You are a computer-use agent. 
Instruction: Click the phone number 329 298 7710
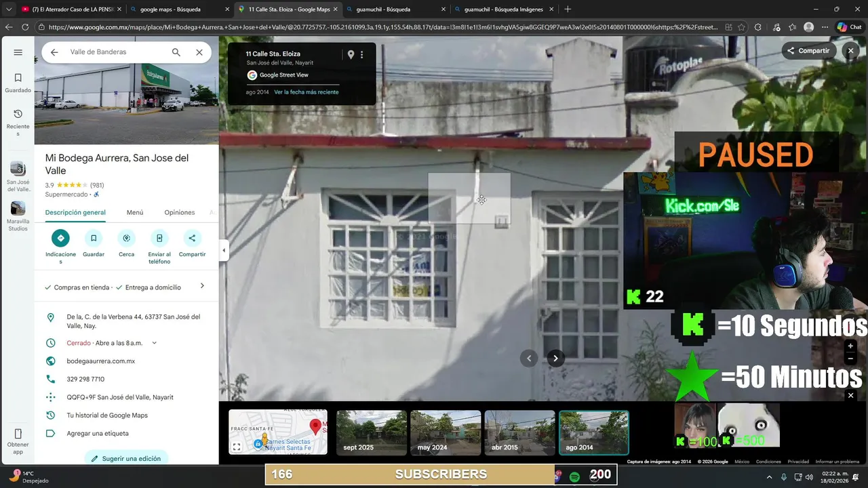pos(85,379)
